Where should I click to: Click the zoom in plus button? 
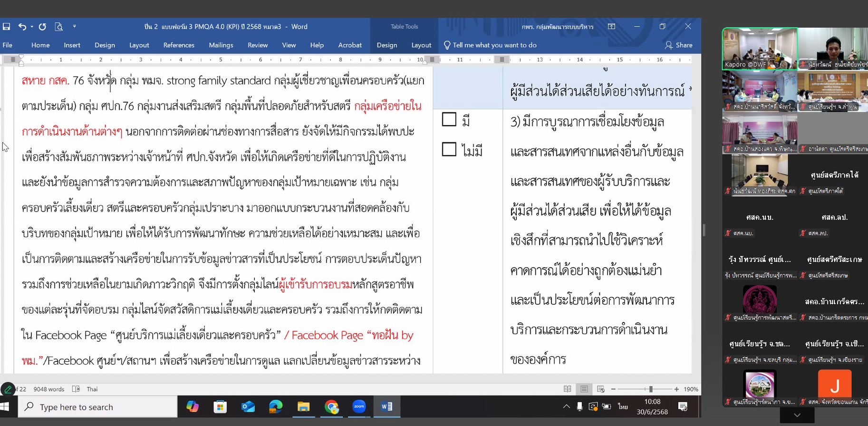pos(676,389)
